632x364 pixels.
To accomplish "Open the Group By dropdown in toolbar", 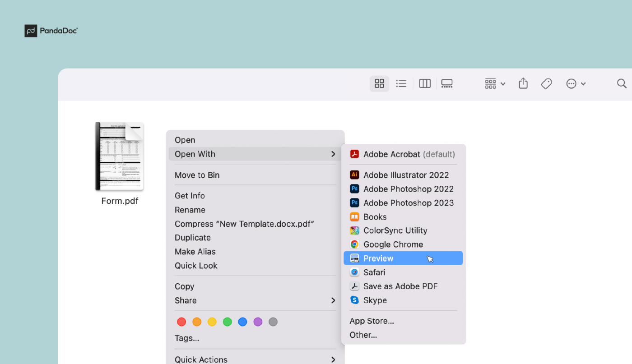I will point(495,83).
